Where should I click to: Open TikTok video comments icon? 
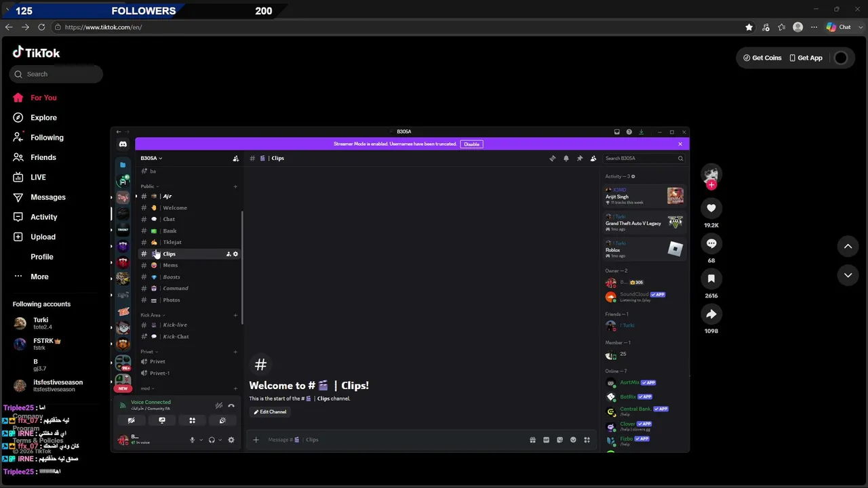click(x=711, y=243)
